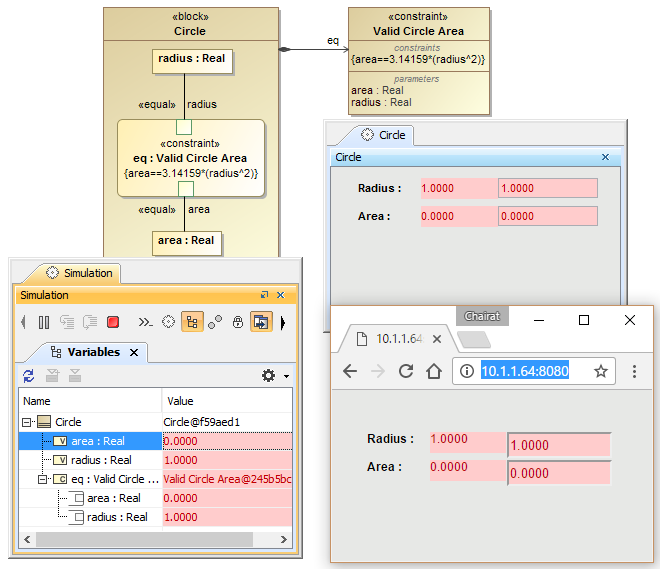Stop simulation with the red button
The height and width of the screenshot is (569, 660).
pos(113,322)
